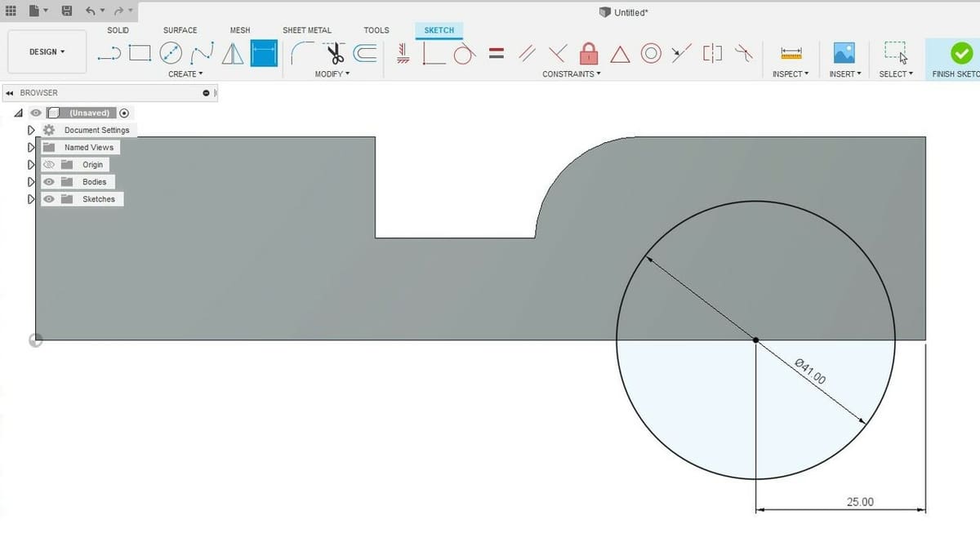Open the Design workspace dropdown

coord(47,52)
